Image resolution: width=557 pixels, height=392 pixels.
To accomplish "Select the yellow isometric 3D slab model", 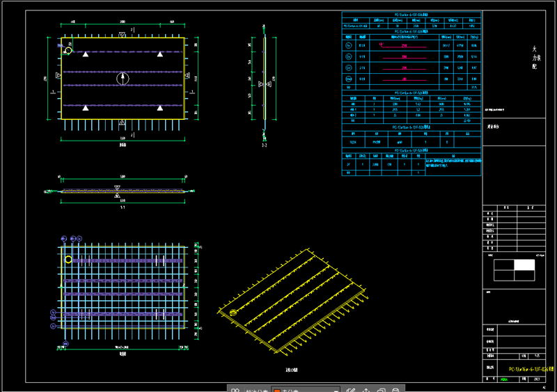I will click(x=292, y=302).
